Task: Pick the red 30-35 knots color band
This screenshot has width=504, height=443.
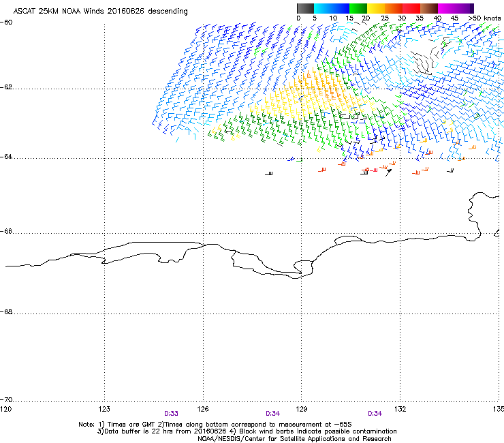Action: [411, 8]
